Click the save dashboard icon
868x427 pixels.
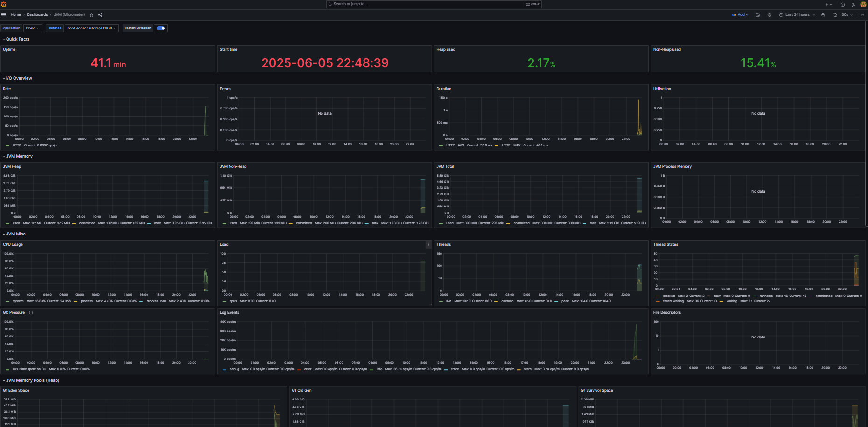(758, 15)
